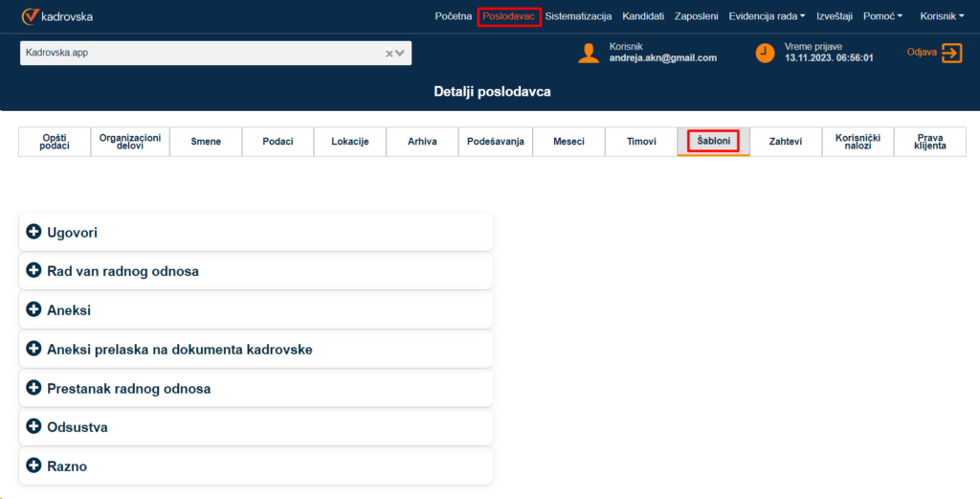Switch to the Podešavanja tab
980x499 pixels.
tap(495, 142)
